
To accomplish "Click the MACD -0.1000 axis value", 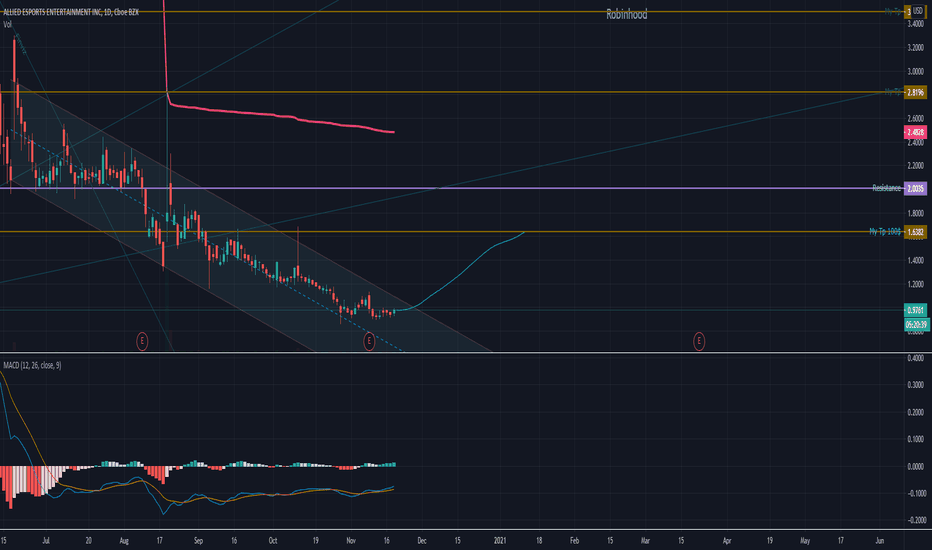I will tap(915, 493).
